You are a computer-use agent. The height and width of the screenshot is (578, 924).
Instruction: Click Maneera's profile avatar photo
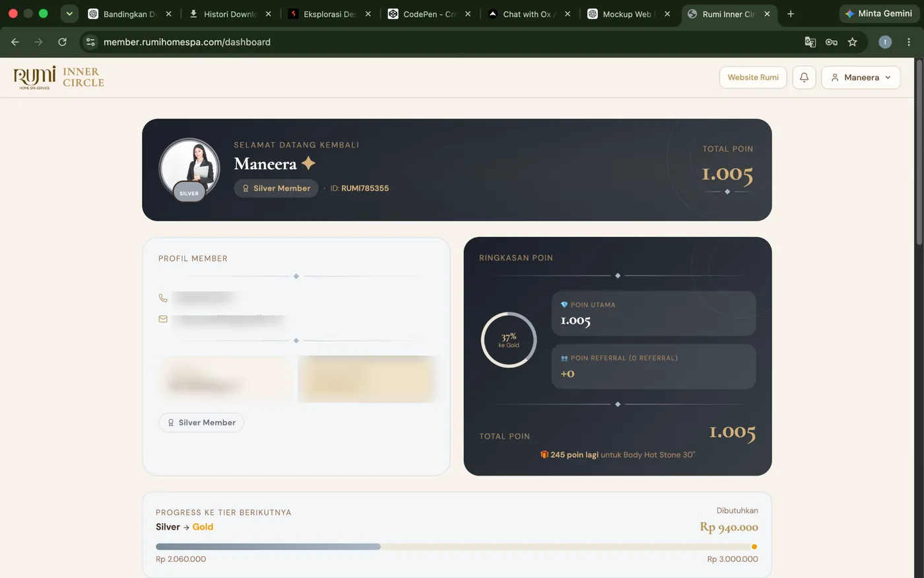tap(189, 168)
